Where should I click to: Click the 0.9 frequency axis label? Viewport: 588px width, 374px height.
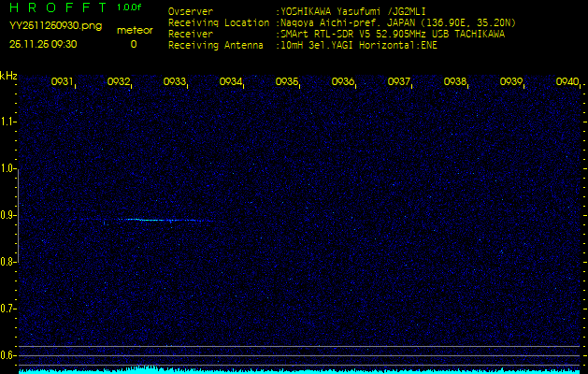[7, 215]
